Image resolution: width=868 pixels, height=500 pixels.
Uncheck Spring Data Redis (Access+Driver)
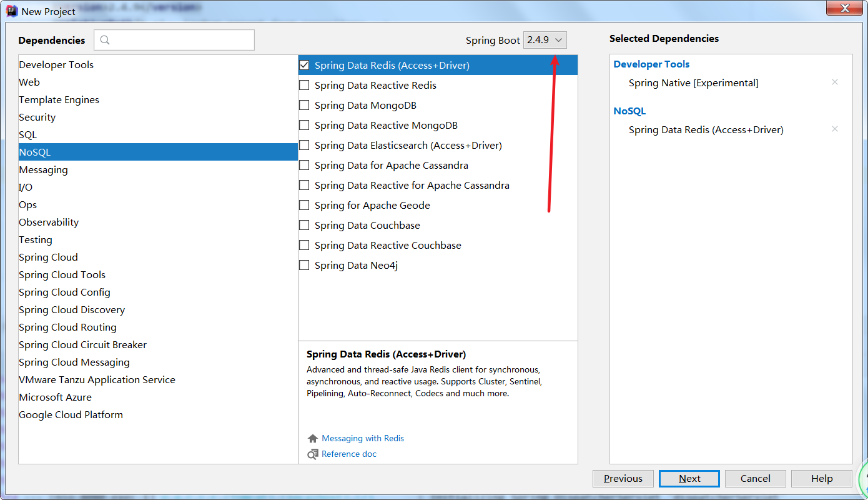point(304,65)
